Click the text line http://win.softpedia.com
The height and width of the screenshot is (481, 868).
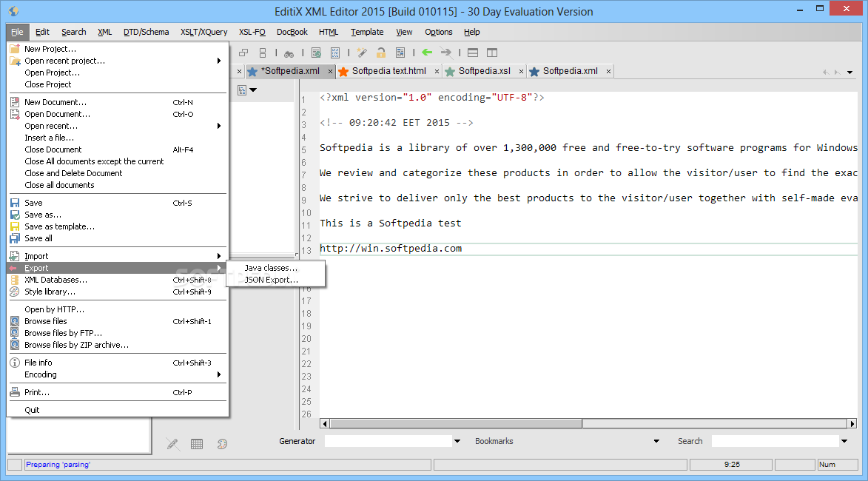(391, 249)
